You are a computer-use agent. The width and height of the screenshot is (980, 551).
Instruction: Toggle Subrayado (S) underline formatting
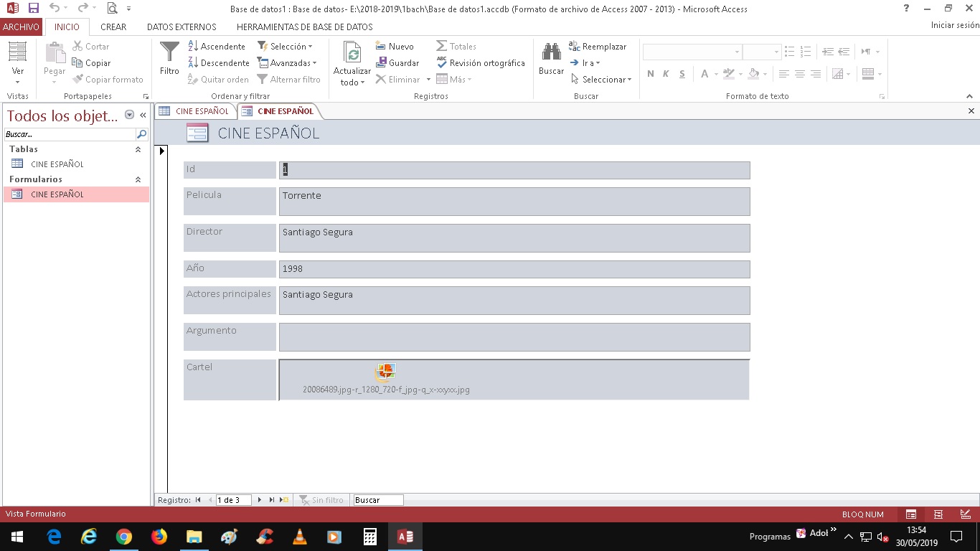pyautogui.click(x=682, y=74)
